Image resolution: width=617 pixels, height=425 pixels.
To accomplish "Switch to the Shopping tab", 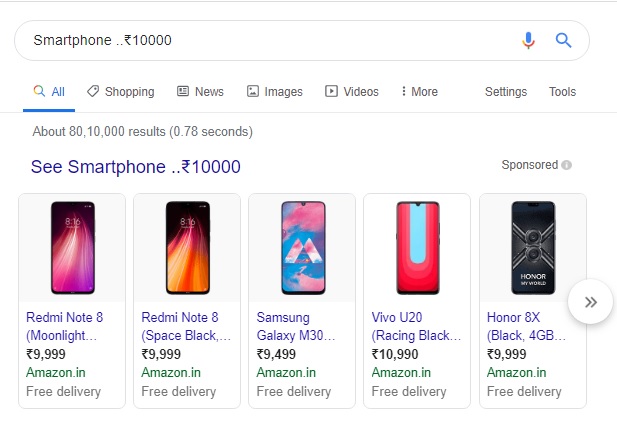I will coord(121,92).
